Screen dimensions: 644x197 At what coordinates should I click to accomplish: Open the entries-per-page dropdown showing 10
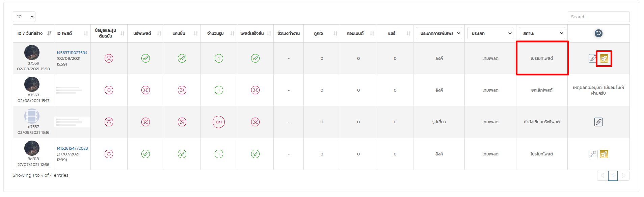point(24,17)
